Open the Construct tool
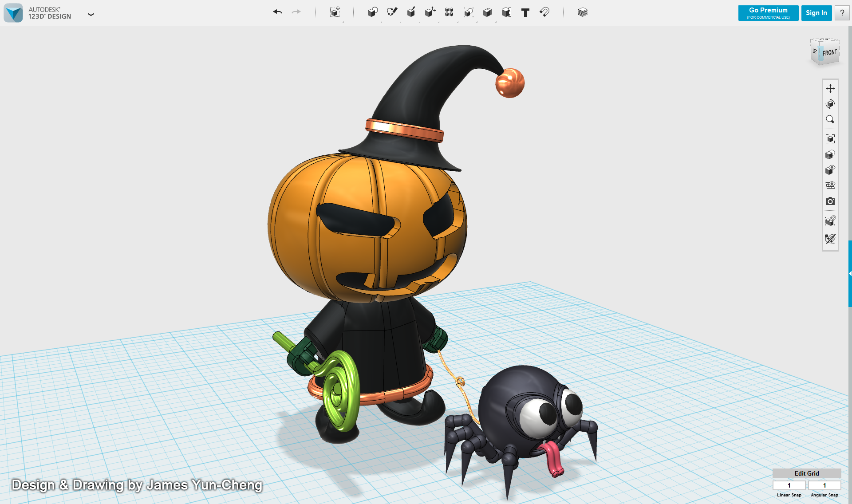This screenshot has width=852, height=504. pyautogui.click(x=411, y=12)
